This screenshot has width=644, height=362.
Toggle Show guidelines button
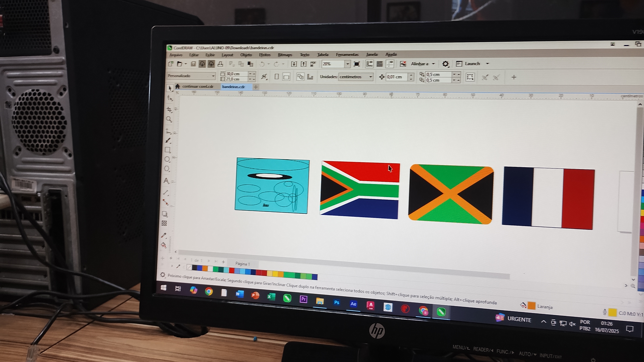pos(390,64)
